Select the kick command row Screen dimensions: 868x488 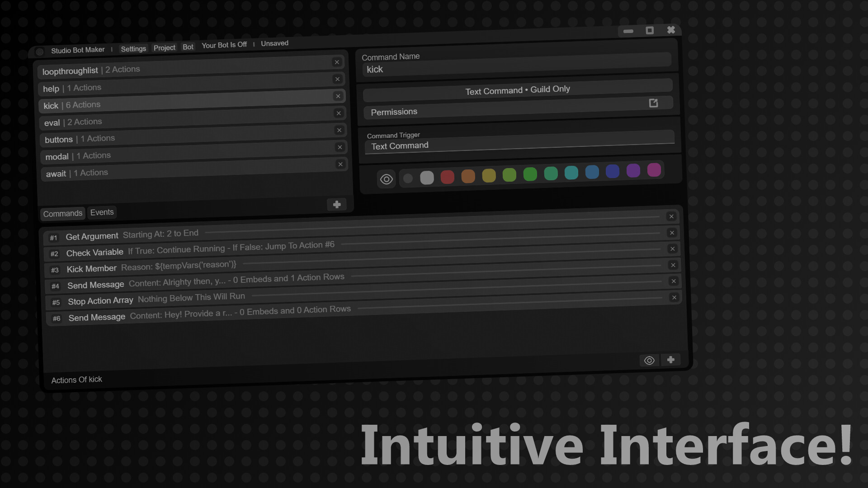pyautogui.click(x=193, y=101)
